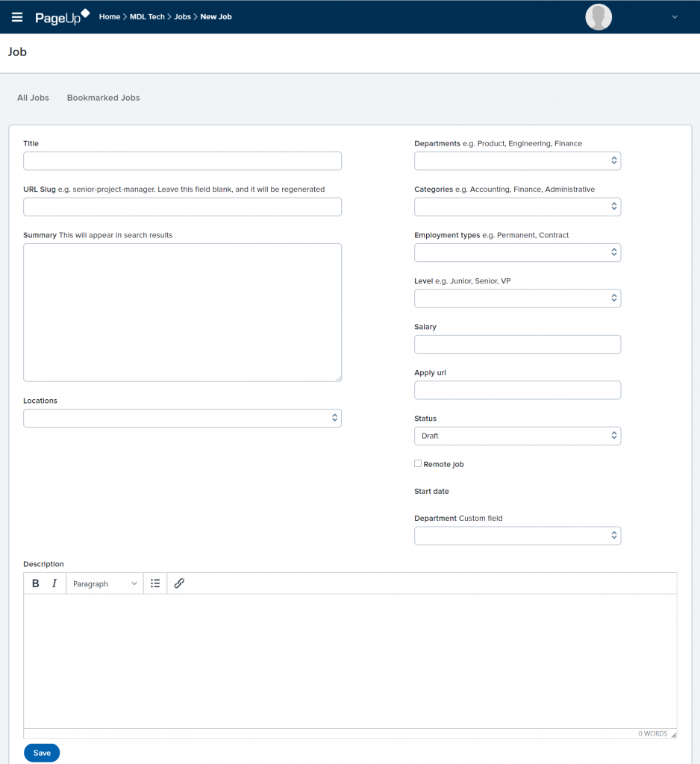Switch to the Bookmarked Jobs tab
The height and width of the screenshot is (764, 700).
(103, 98)
